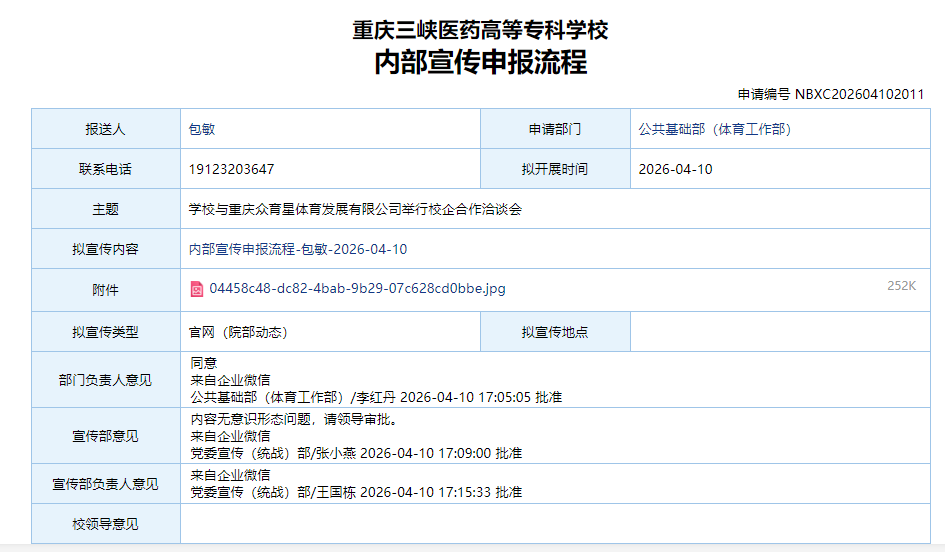Click the 拟开展时间 date value 2026-04-10
Image resolution: width=945 pixels, height=552 pixels.
[x=675, y=169]
